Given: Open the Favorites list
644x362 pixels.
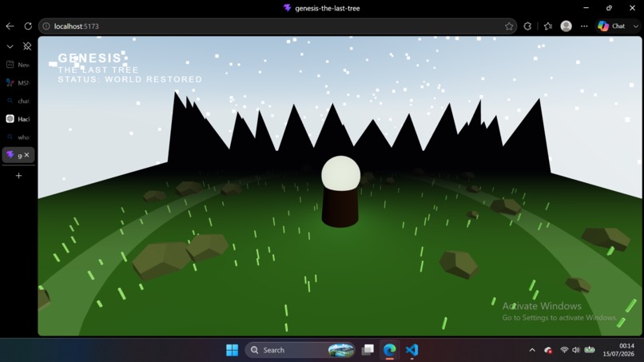Looking at the screenshot, I should pos(547,26).
